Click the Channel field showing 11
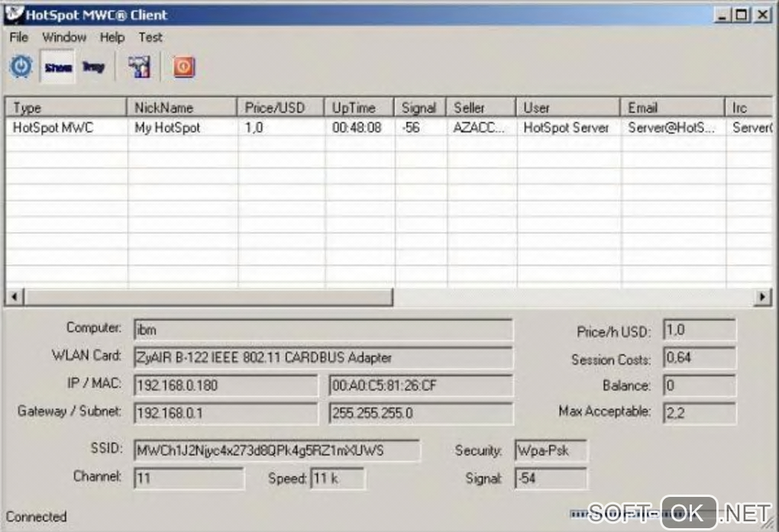The image size is (779, 532). pyautogui.click(x=189, y=479)
